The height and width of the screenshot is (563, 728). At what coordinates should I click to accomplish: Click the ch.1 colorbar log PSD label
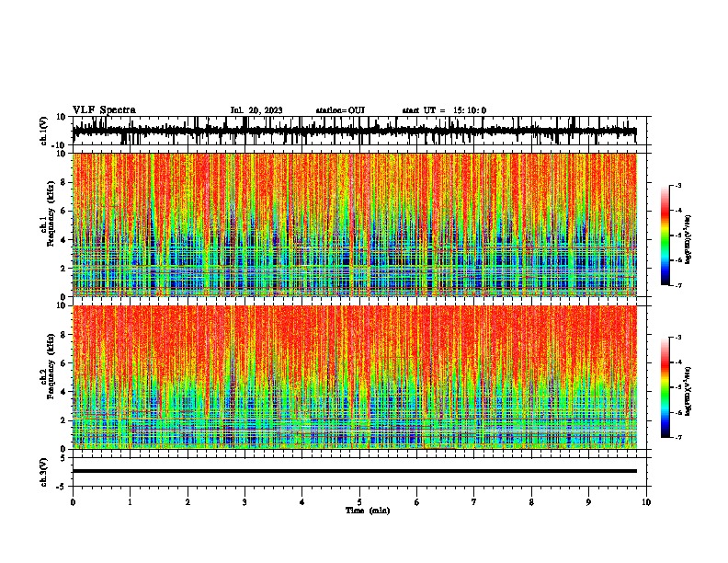pos(688,240)
